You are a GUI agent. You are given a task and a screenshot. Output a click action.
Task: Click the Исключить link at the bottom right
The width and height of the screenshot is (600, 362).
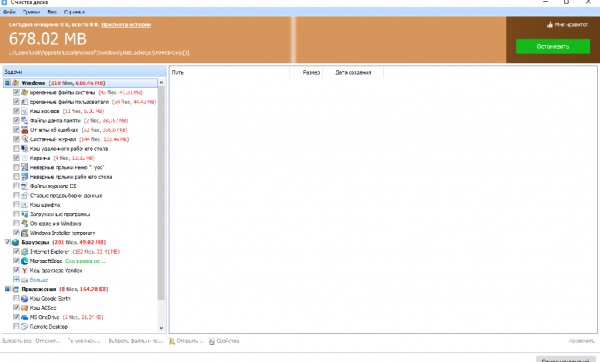582,341
